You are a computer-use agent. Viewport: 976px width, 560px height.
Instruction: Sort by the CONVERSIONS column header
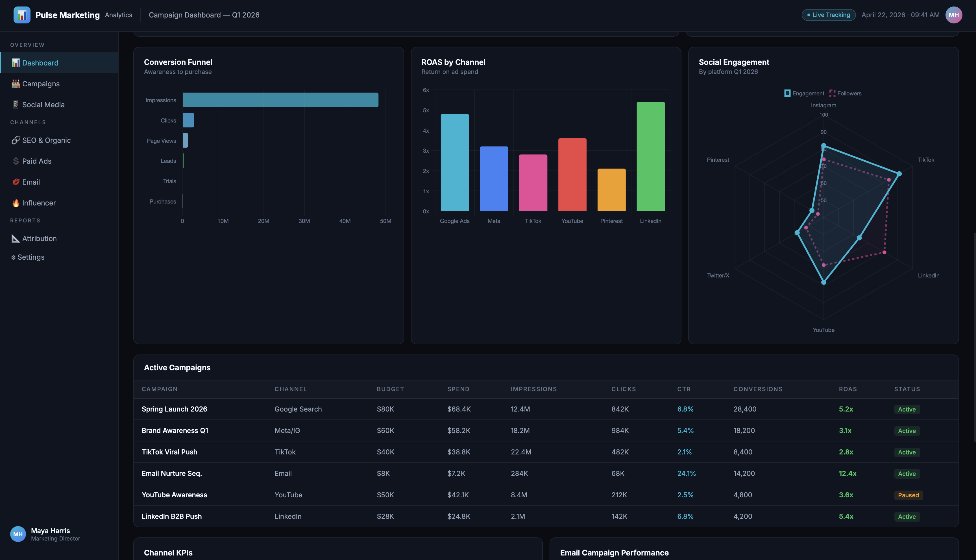pyautogui.click(x=758, y=389)
